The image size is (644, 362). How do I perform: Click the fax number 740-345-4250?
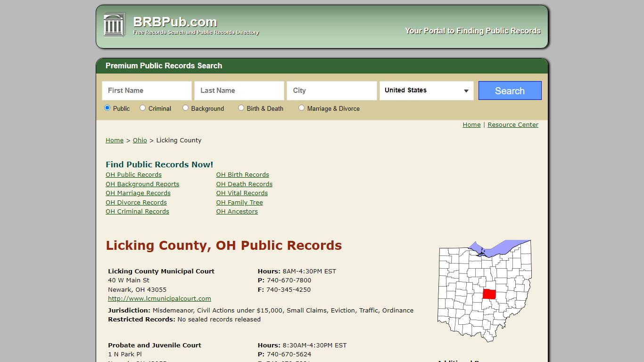(289, 290)
